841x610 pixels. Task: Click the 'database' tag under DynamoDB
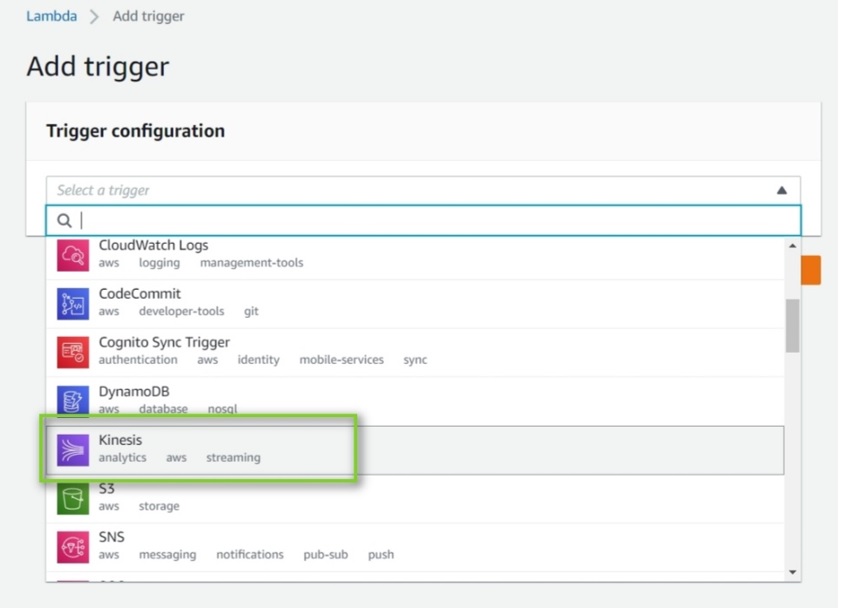[163, 409]
